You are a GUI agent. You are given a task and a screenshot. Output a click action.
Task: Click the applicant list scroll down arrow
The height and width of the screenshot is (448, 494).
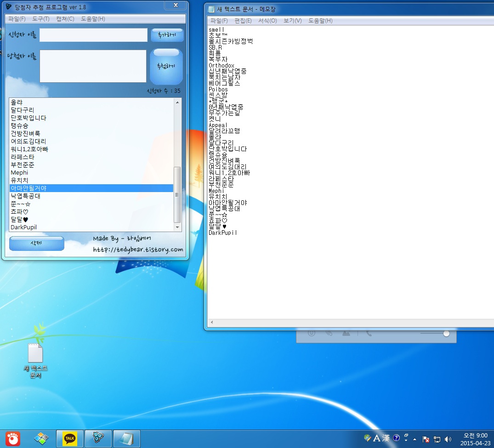(x=177, y=227)
